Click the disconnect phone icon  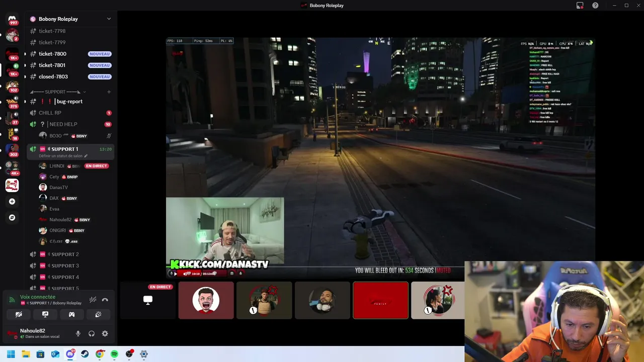[105, 300]
